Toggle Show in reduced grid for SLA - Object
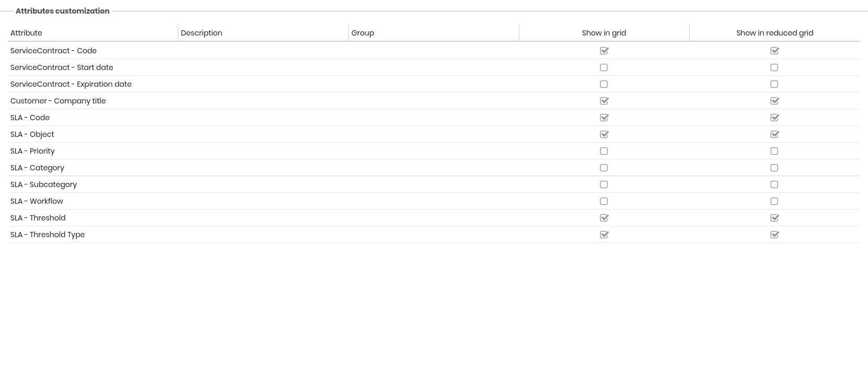The height and width of the screenshot is (373, 868). (x=774, y=134)
